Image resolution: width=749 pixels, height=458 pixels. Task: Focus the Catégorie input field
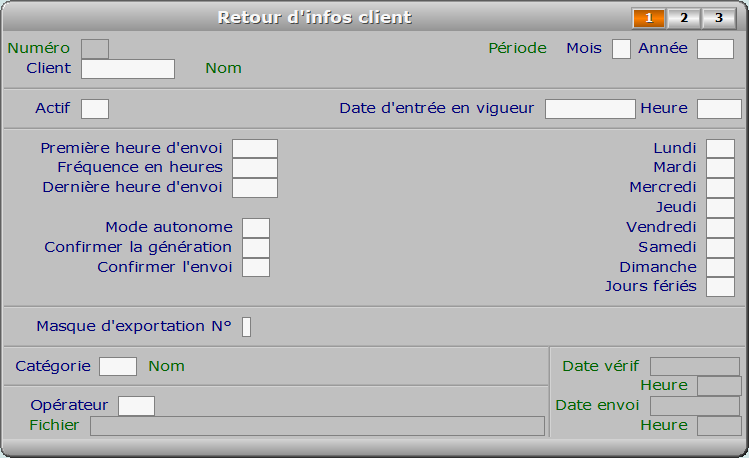(118, 367)
